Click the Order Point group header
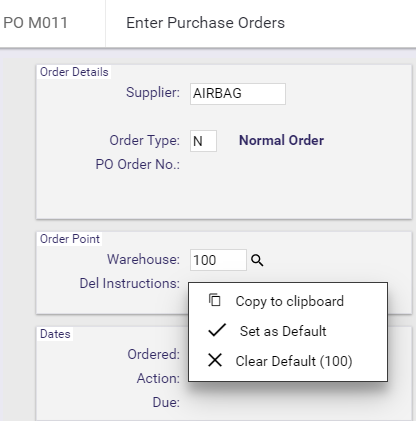 [70, 239]
